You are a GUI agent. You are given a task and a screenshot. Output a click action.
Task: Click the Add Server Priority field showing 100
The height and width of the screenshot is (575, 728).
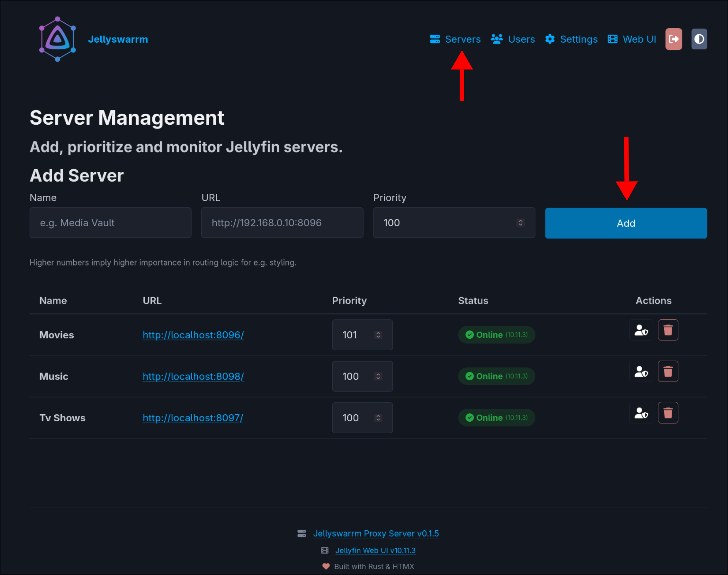(x=454, y=223)
